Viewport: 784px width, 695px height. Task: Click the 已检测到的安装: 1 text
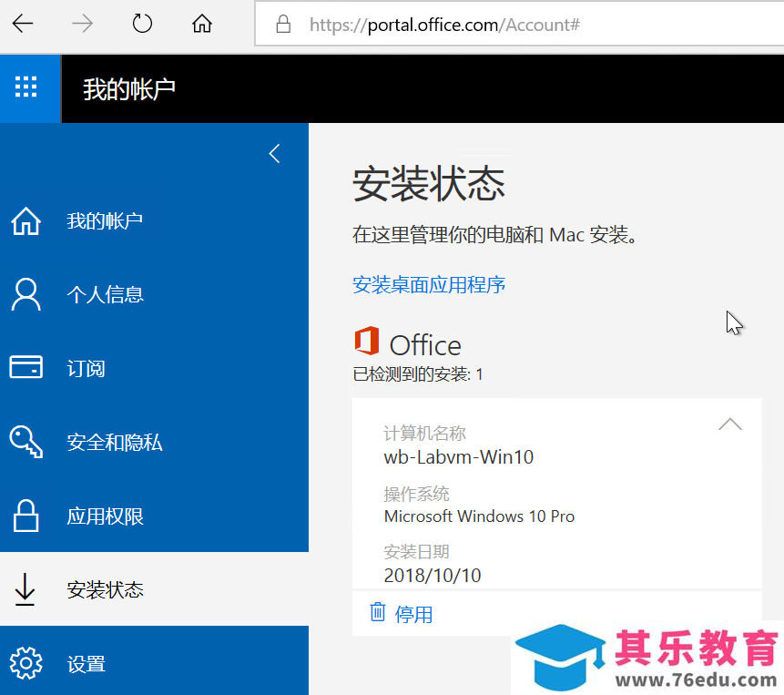point(418,374)
